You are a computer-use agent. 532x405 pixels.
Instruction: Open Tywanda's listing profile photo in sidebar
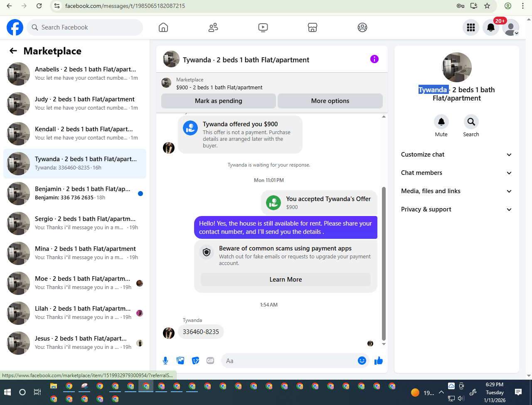pos(457,67)
